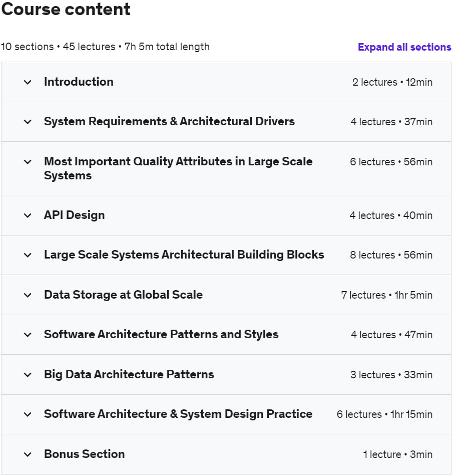The width and height of the screenshot is (453, 476).
Task: Expand chevron for Software Architecture Patterns and Styles
Action: [x=28, y=335]
